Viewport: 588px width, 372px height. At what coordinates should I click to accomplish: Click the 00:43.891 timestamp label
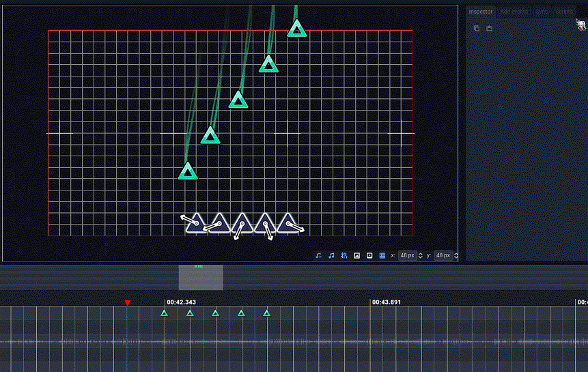coord(387,302)
